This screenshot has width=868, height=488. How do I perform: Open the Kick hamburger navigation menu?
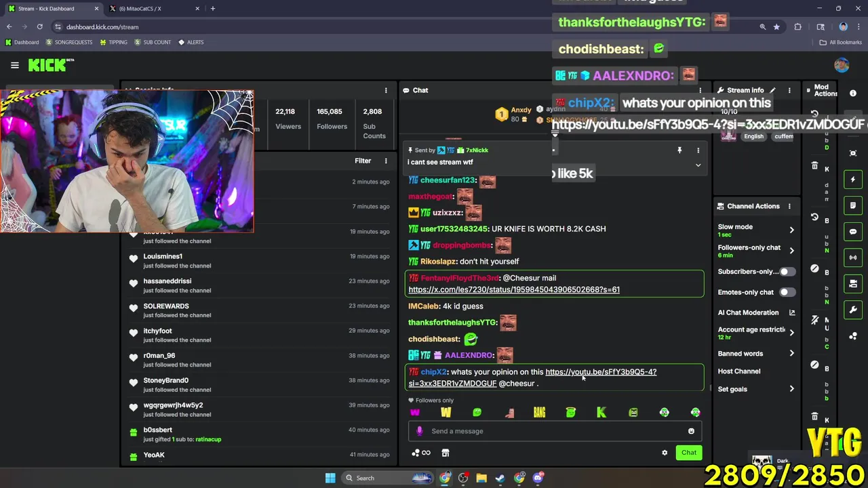(14, 65)
